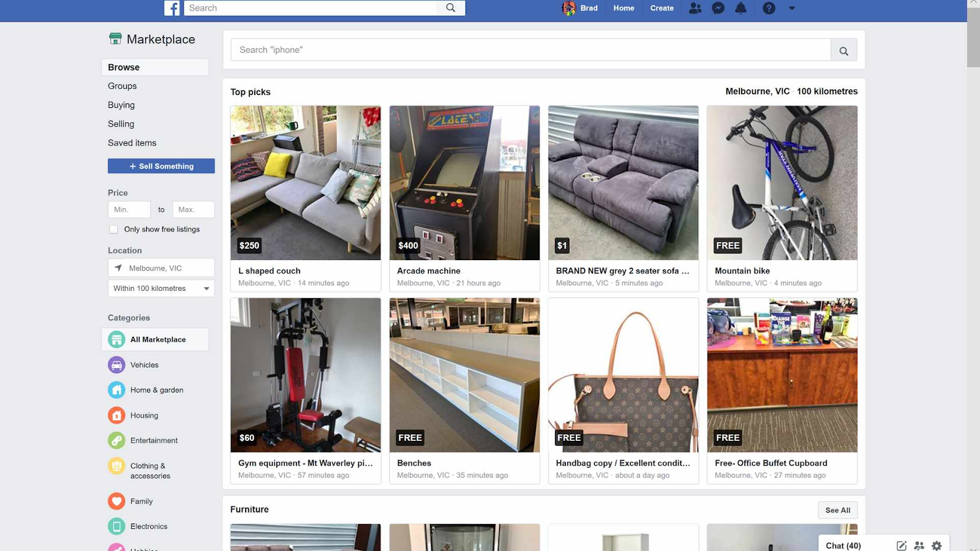Open the Messenger icon in top bar
Screen dimensions: 980x551
[718, 8]
